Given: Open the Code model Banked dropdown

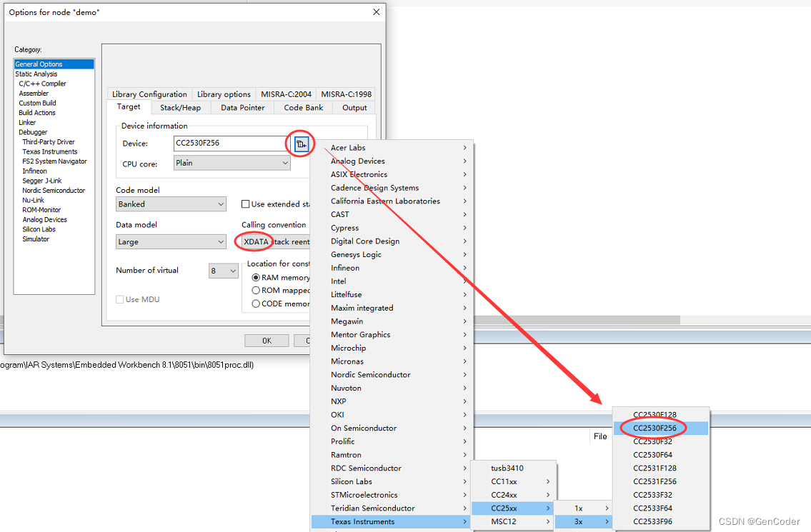Looking at the screenshot, I should click(171, 204).
